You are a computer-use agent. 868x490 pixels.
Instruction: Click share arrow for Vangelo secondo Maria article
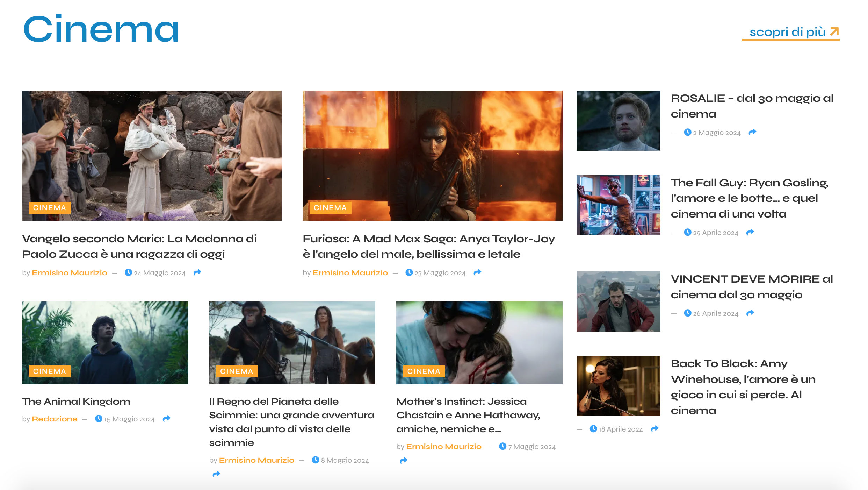(197, 272)
